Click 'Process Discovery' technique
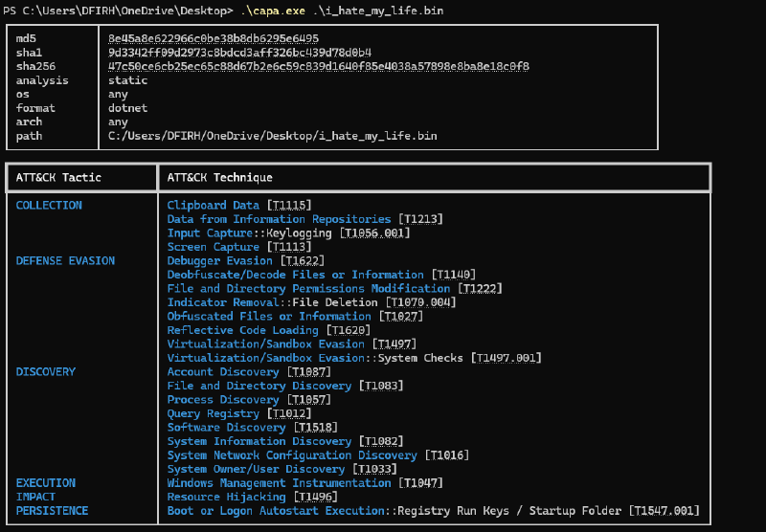 click(x=223, y=400)
